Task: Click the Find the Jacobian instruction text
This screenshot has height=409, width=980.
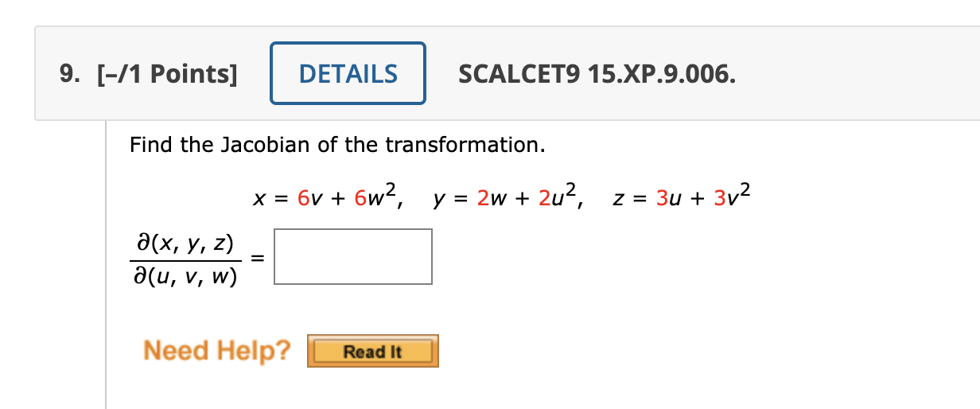Action: click(x=338, y=145)
